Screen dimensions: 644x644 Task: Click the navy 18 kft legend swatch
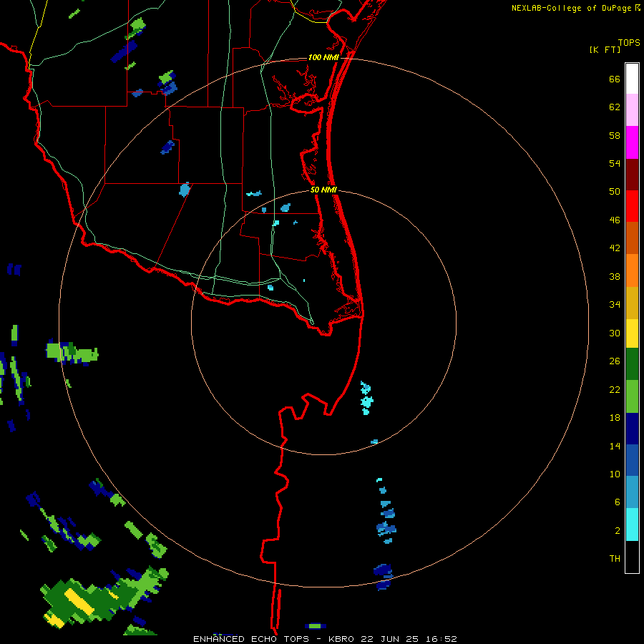(x=632, y=429)
